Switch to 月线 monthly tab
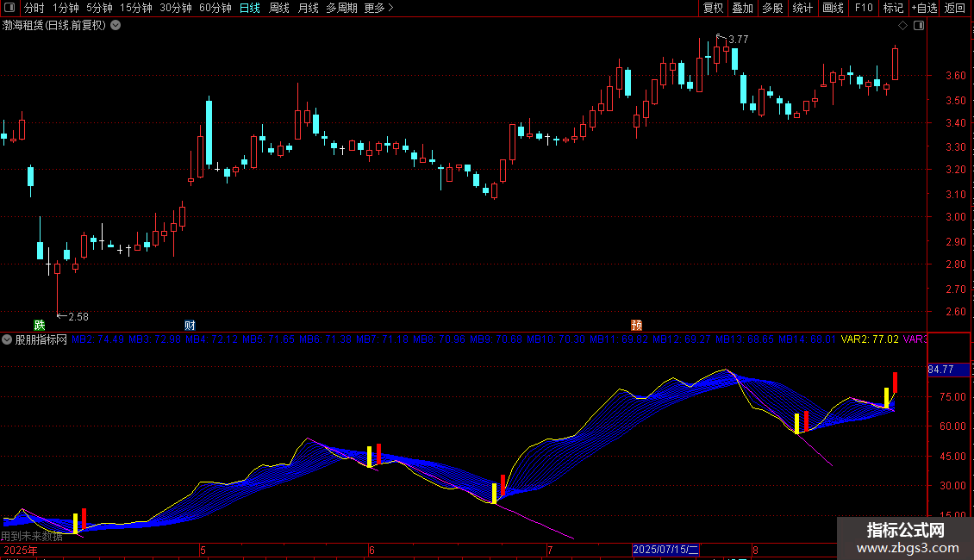Screen dimensions: 974x560 tap(308, 8)
